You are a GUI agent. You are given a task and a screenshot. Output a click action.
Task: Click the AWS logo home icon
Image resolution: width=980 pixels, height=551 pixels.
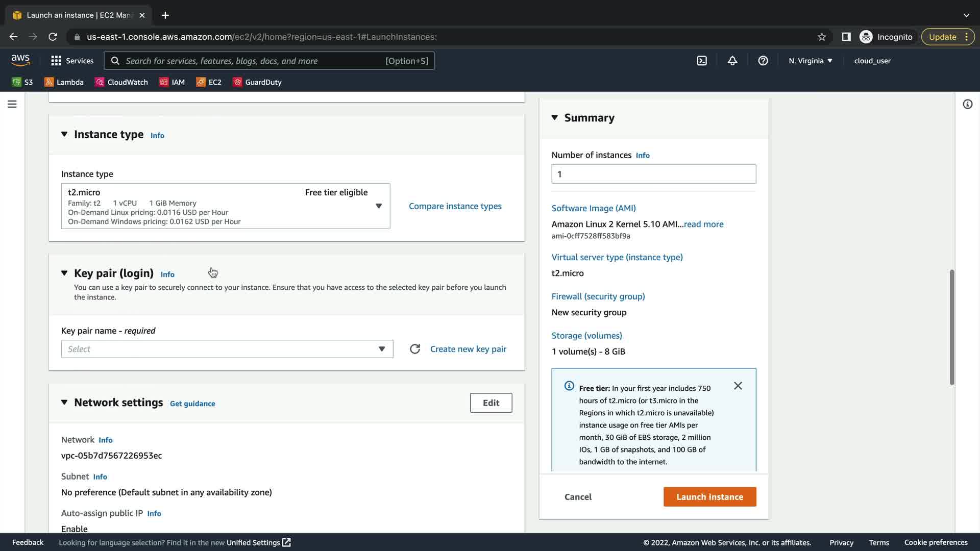click(20, 60)
